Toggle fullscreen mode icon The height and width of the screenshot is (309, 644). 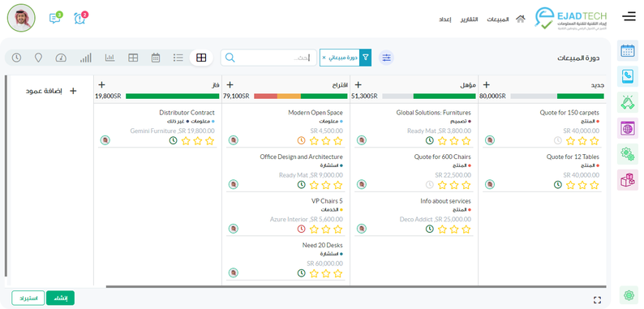(598, 300)
